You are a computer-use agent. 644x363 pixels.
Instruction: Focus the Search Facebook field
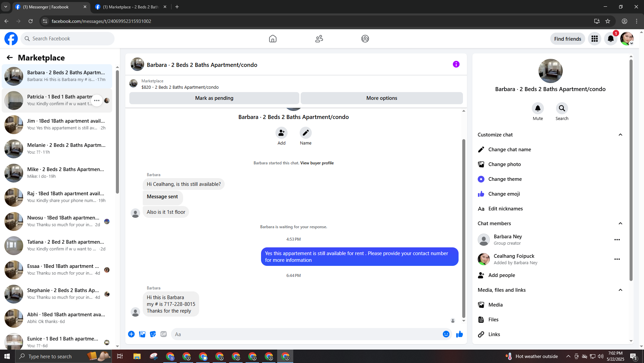pyautogui.click(x=68, y=39)
